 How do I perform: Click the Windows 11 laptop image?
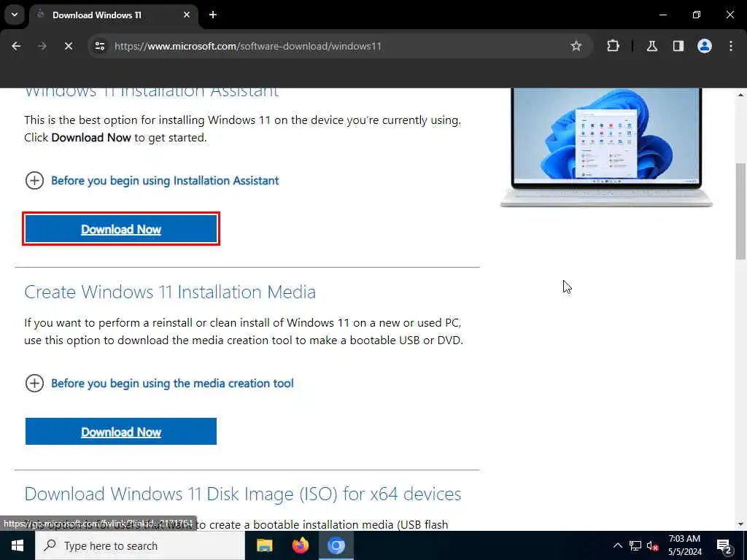(x=606, y=147)
